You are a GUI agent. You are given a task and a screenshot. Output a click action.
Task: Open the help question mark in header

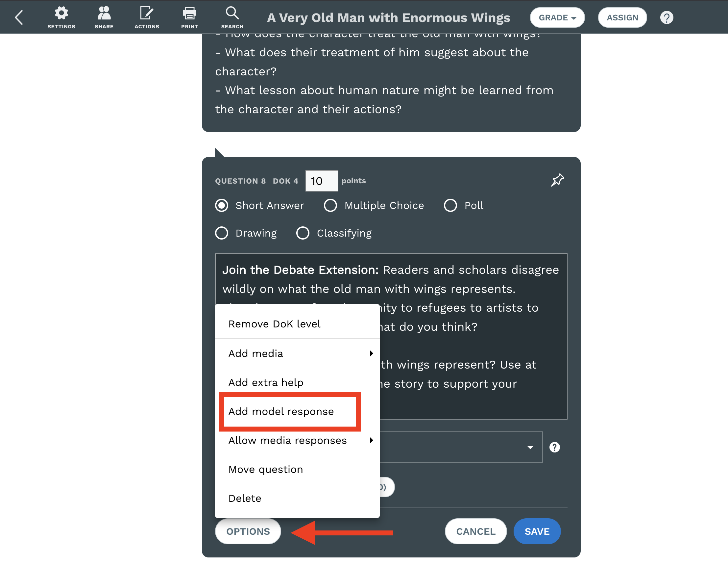667,18
